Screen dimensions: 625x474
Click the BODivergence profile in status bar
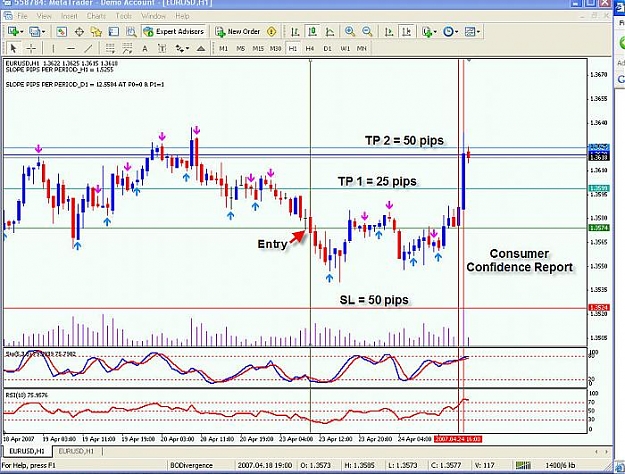coord(191,465)
